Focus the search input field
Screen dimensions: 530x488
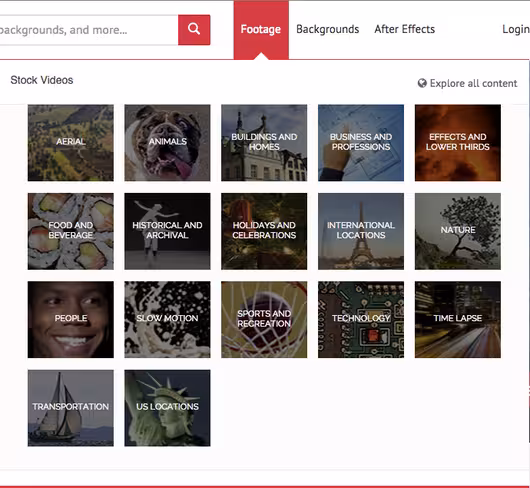89,30
